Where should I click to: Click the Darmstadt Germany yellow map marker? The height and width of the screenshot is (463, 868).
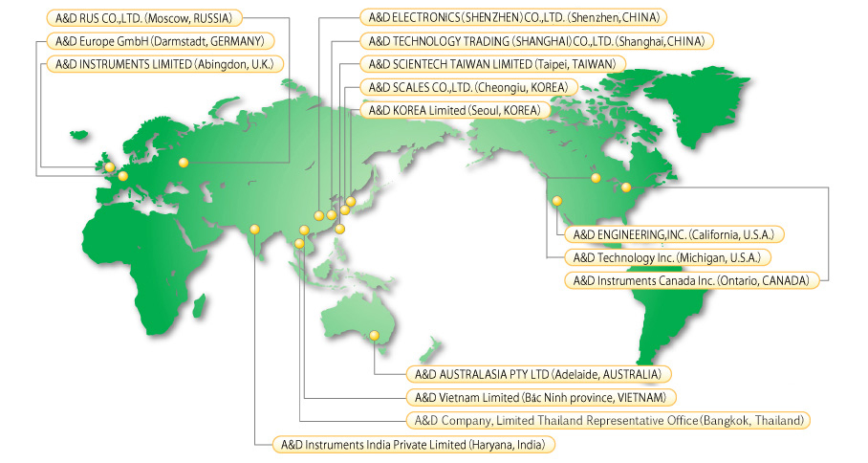123,176
